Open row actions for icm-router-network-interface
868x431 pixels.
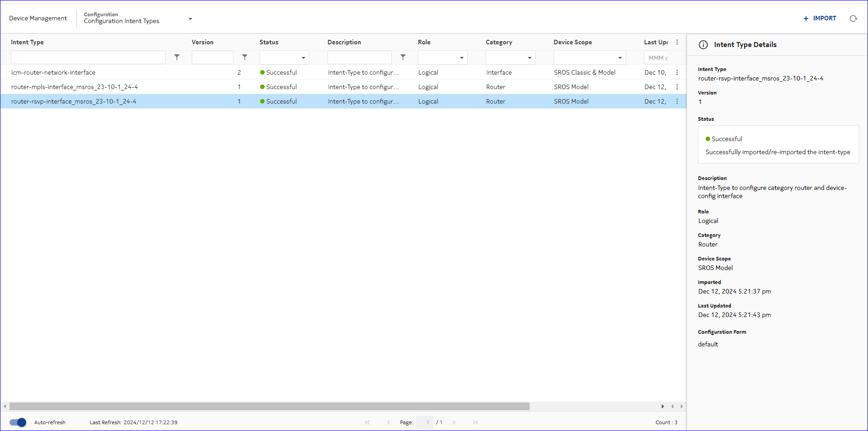pyautogui.click(x=677, y=72)
